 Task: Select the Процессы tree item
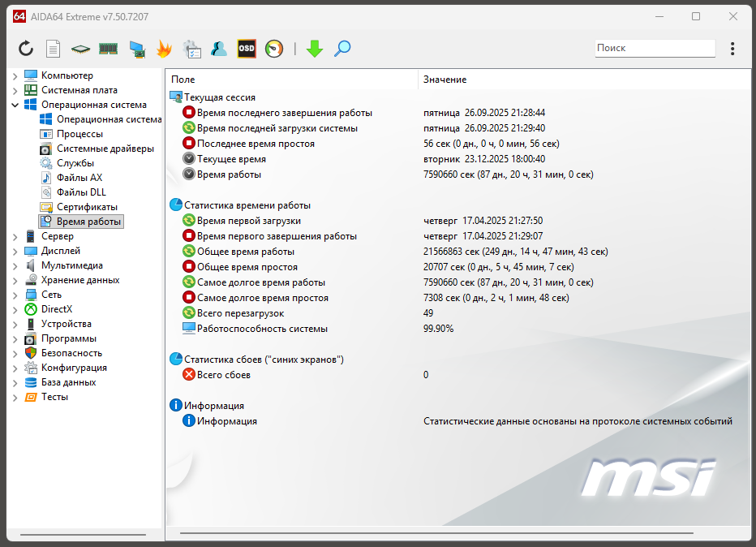(x=79, y=134)
